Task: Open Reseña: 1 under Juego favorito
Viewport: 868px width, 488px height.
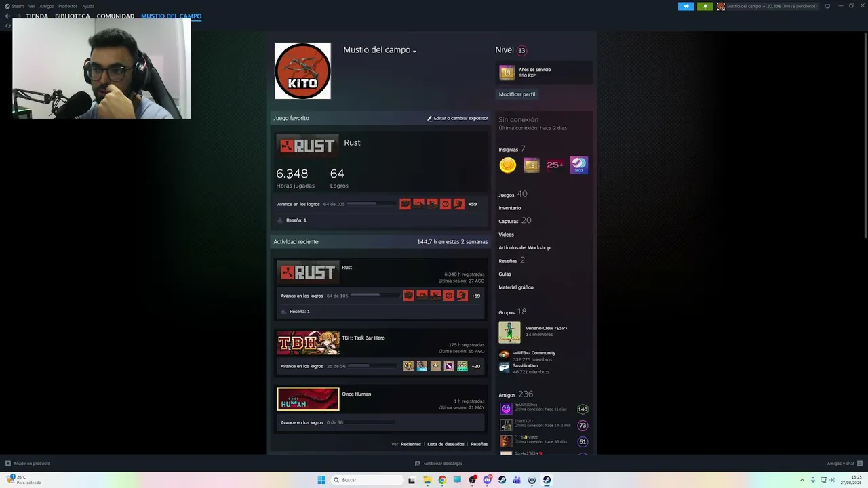Action: tap(296, 220)
